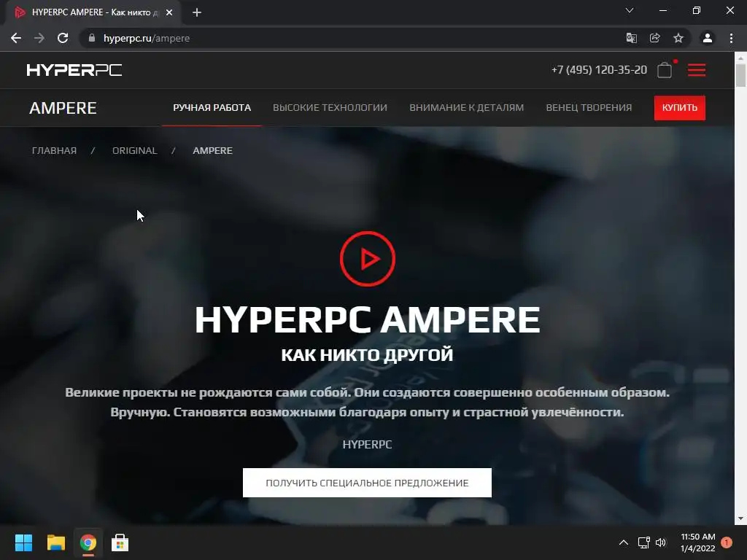Click the scrollbar down arrow
Screen dimensions: 747x560
741,518
